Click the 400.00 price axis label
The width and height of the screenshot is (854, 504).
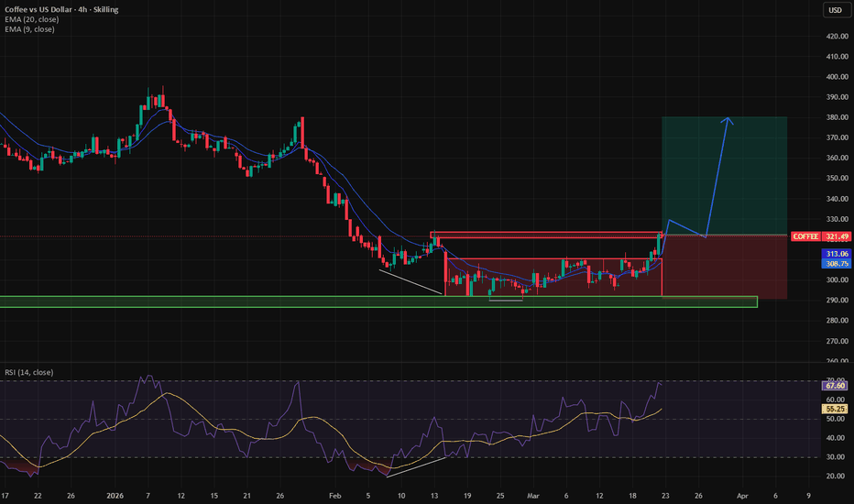[x=838, y=77]
